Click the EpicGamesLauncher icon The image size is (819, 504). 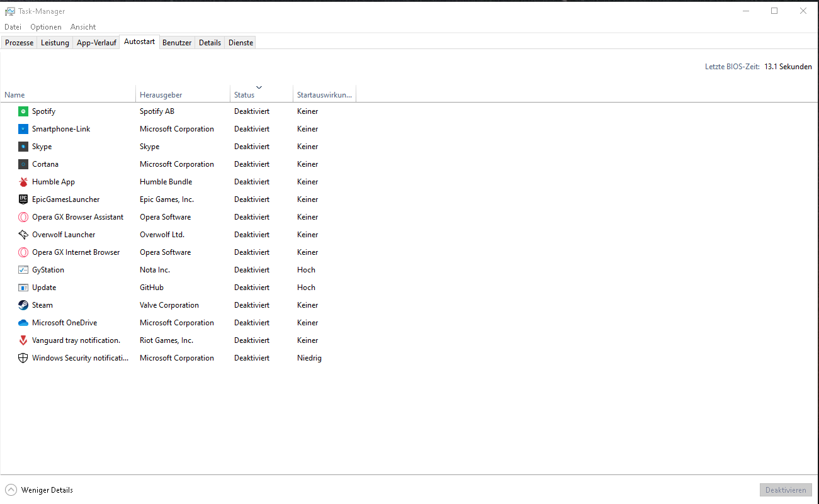(23, 199)
